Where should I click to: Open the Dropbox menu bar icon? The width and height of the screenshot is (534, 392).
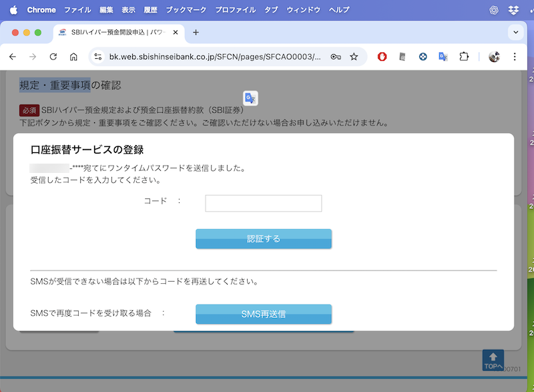pyautogui.click(x=513, y=10)
